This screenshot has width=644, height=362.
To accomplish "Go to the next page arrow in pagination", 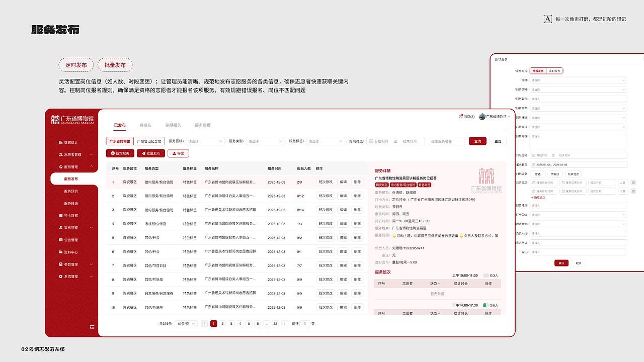I will coord(285,324).
